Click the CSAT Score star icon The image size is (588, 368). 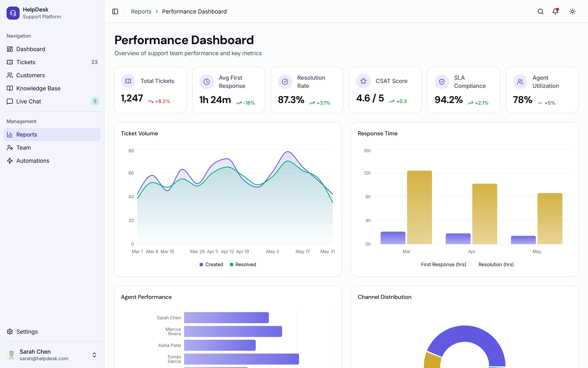(363, 81)
